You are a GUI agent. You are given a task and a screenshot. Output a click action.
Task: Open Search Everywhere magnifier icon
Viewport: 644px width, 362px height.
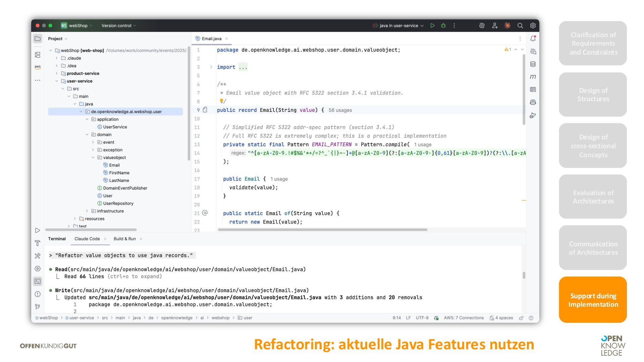pos(520,25)
